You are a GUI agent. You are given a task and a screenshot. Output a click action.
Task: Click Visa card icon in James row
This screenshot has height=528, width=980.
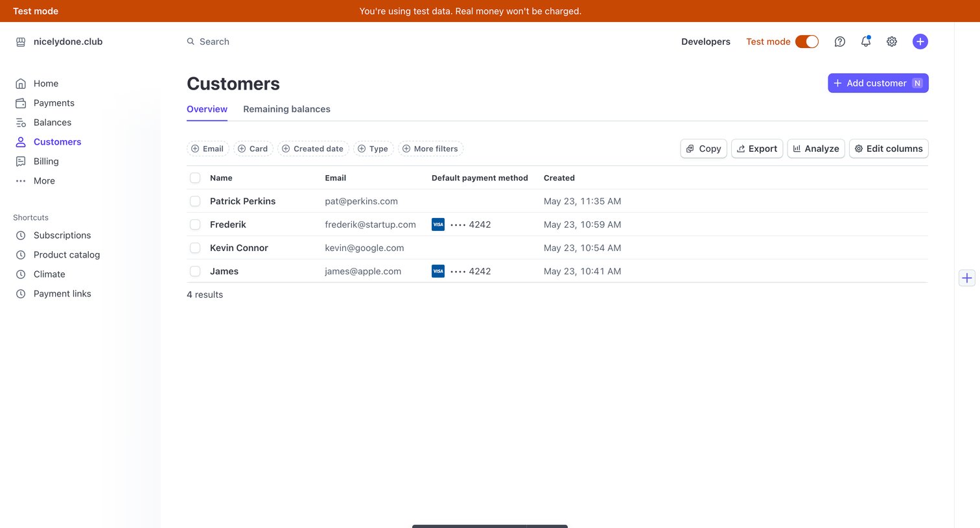click(438, 271)
